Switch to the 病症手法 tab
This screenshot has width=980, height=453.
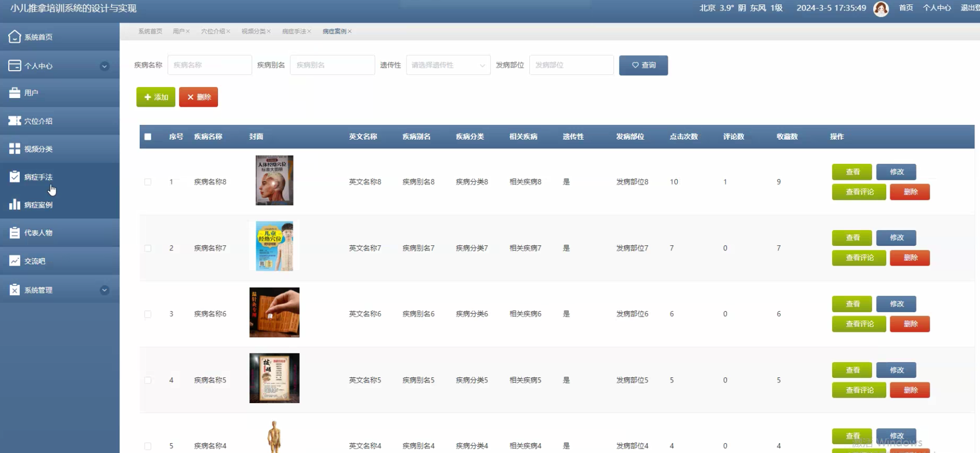[x=294, y=31]
